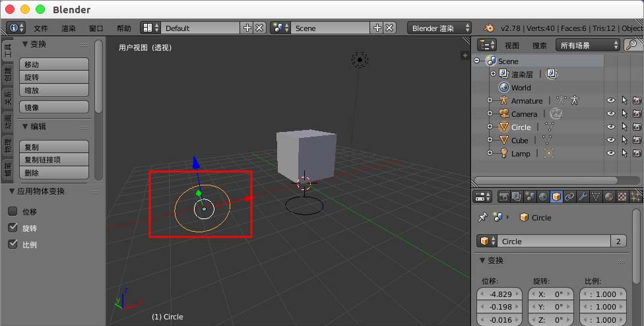Screen dimensions: 644x326
Task: Delete the Default screen layout
Action: click(259, 28)
